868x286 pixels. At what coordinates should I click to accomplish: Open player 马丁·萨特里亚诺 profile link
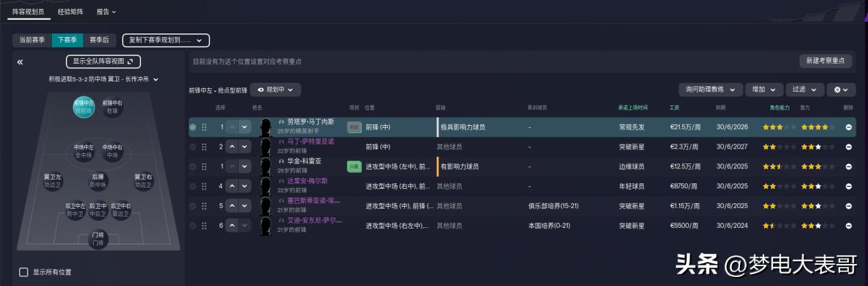click(310, 141)
